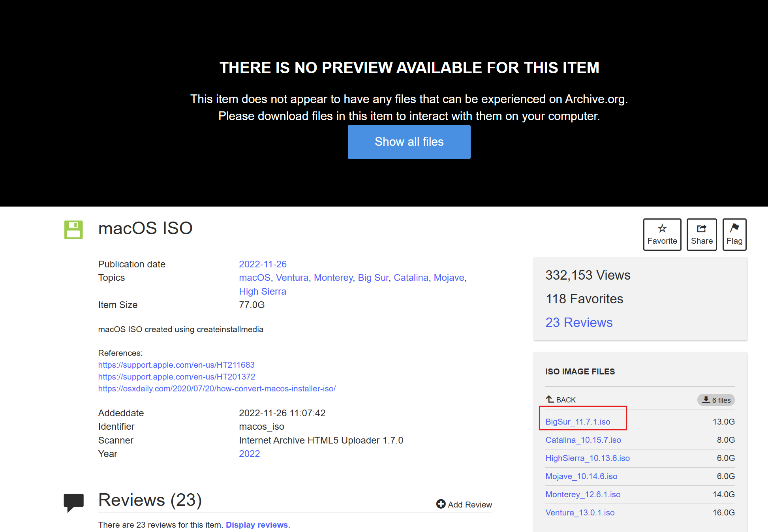This screenshot has width=768, height=532.
Task: Add item to favorites with star icon
Action: pos(662,235)
